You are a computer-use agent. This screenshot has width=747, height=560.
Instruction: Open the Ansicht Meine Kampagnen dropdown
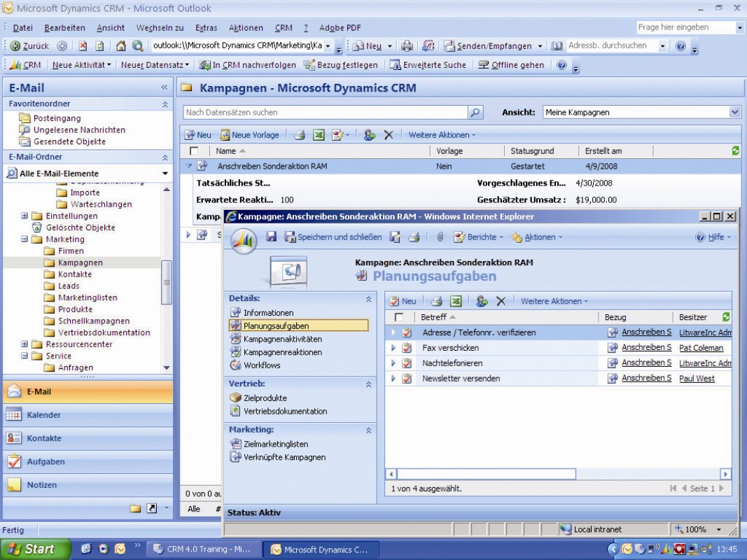(734, 113)
